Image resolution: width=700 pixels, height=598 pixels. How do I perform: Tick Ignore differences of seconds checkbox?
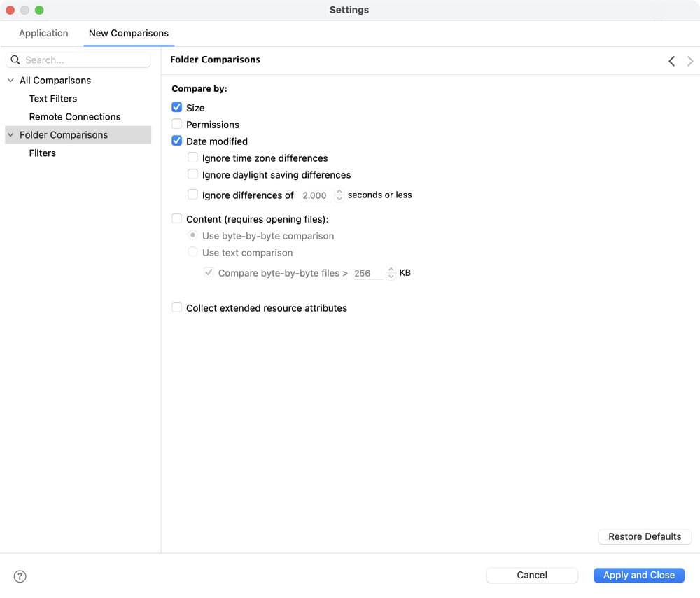193,195
